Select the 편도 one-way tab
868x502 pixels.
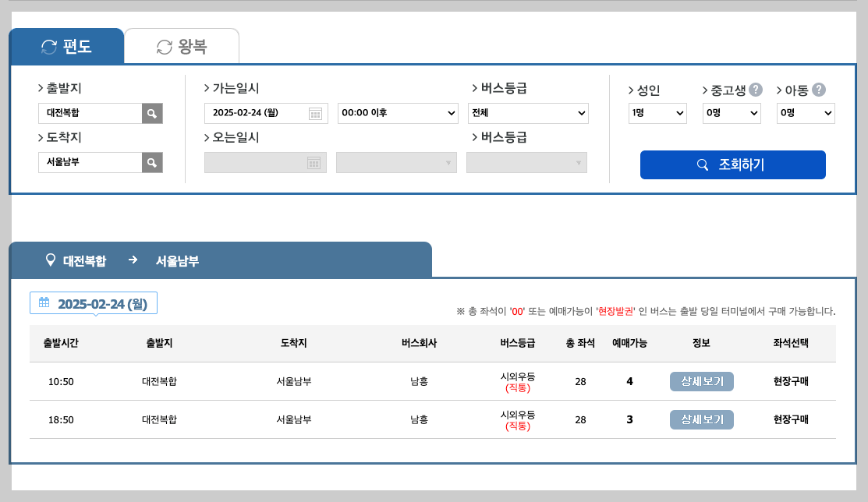(66, 45)
